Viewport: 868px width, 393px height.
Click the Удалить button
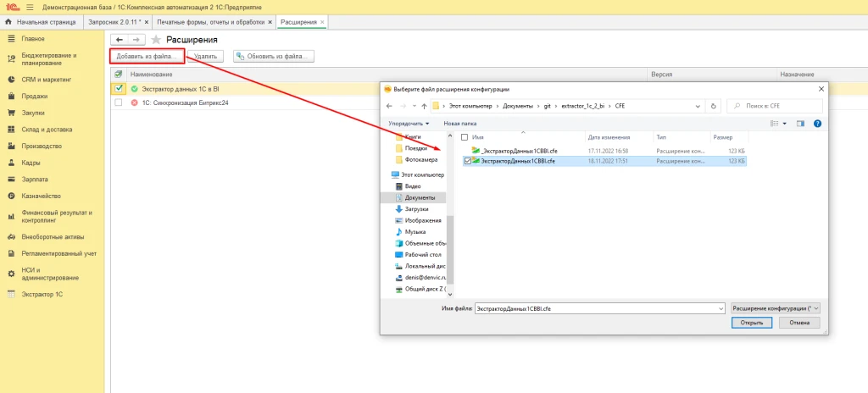click(205, 57)
